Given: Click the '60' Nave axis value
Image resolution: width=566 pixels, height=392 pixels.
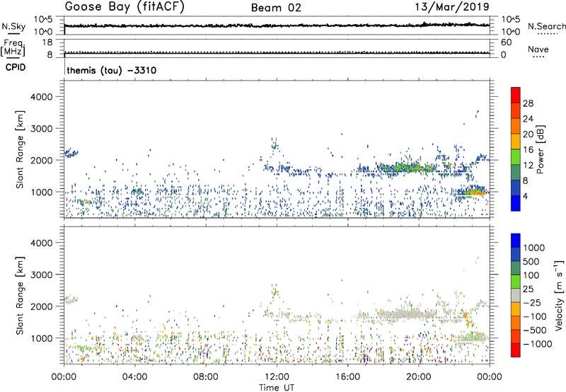Looking at the screenshot, I should (506, 42).
